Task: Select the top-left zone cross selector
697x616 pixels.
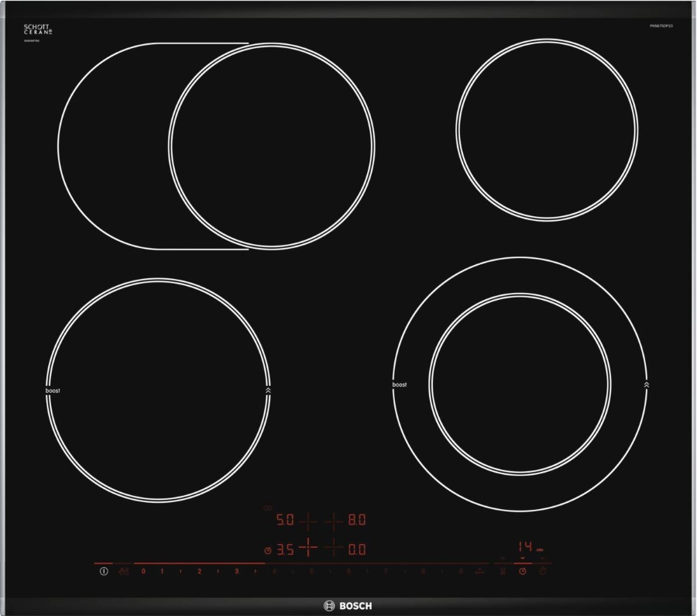Action: (x=308, y=521)
